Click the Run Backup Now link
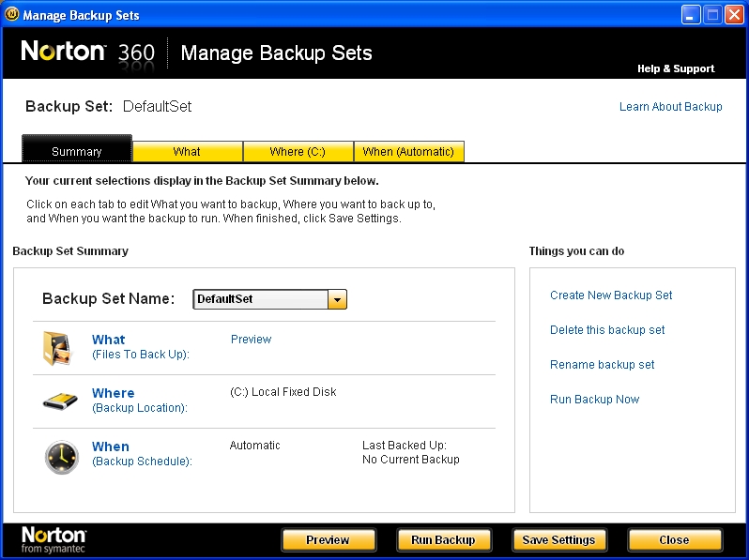The width and height of the screenshot is (749, 560). 594,399
